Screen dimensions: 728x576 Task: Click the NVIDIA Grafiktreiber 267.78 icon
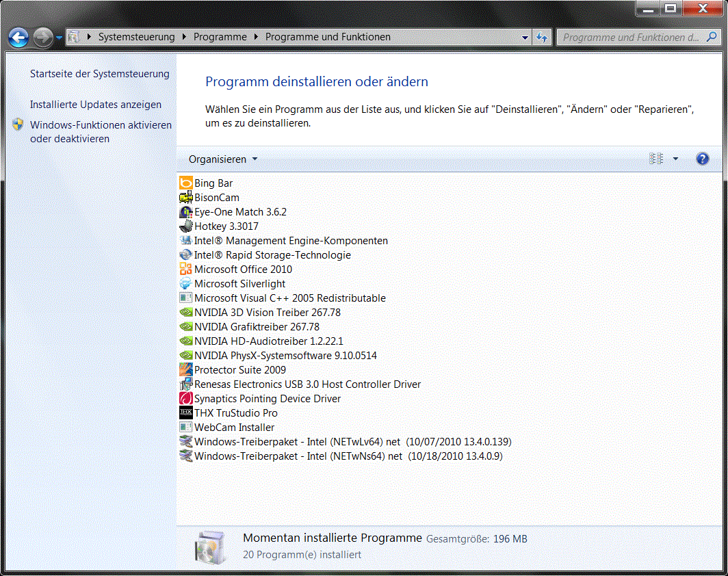pyautogui.click(x=185, y=327)
